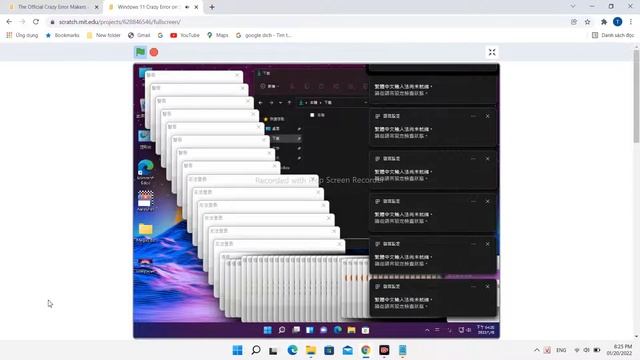
Task: Stop the project with the red button
Action: 154,52
